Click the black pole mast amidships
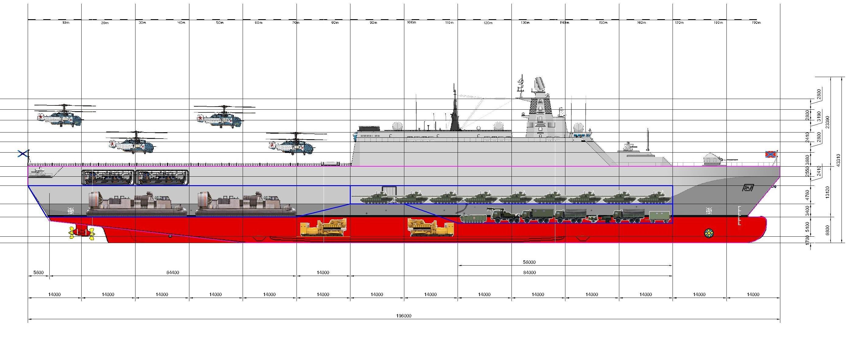Viewport: 868px width, 339px height. pos(455,108)
